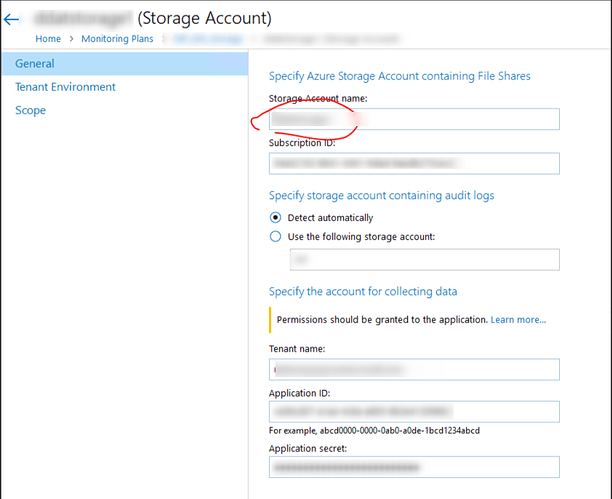Choose Use the following storage account option
This screenshot has width=612, height=499.
tap(275, 237)
